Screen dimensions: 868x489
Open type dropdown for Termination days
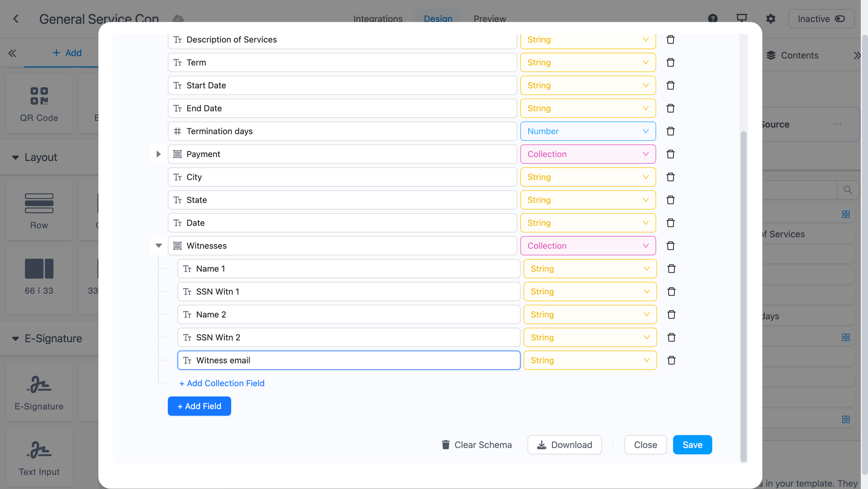pos(588,131)
